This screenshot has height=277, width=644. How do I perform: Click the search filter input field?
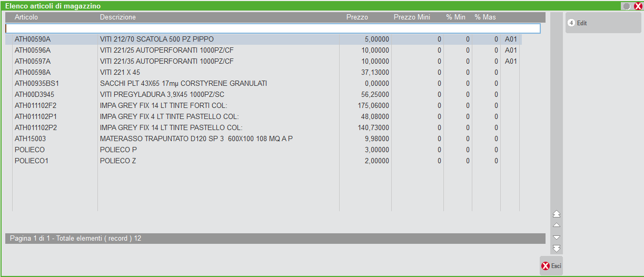[273, 28]
